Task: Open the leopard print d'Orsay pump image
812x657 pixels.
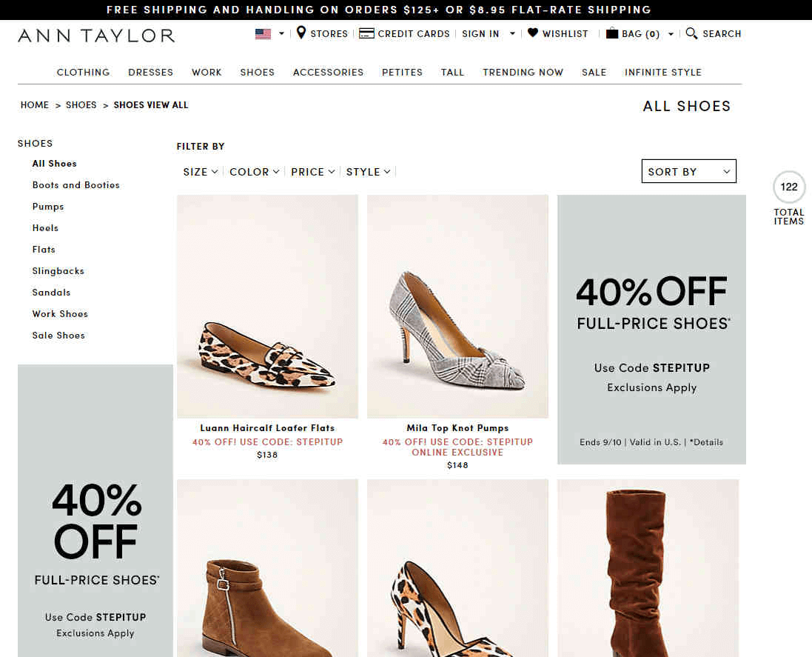Action: 457,568
